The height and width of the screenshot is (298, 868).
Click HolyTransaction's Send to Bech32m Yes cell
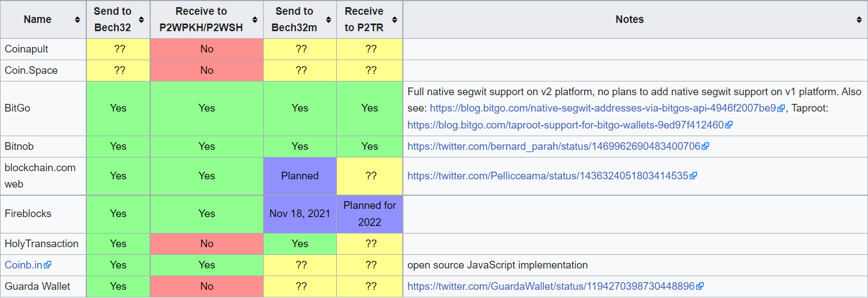coord(300,244)
